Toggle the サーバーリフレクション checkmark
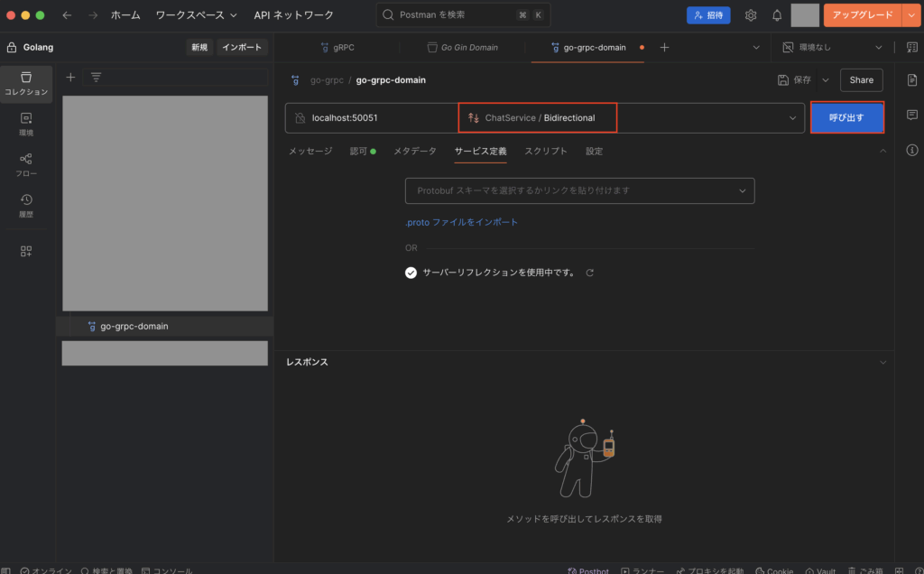 pyautogui.click(x=411, y=273)
